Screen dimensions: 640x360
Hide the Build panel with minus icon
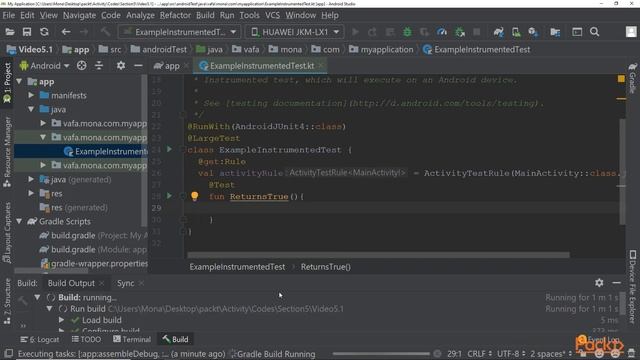tap(616, 282)
